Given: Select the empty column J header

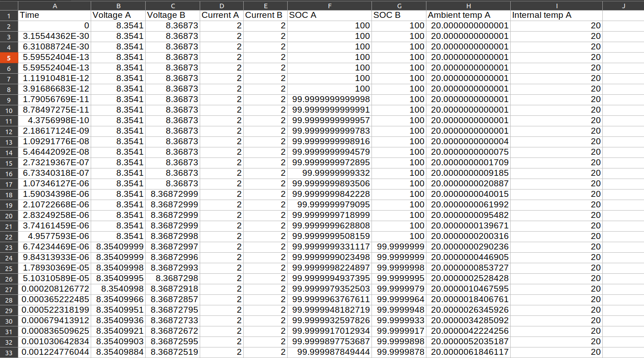Looking at the screenshot, I should pos(623,5).
